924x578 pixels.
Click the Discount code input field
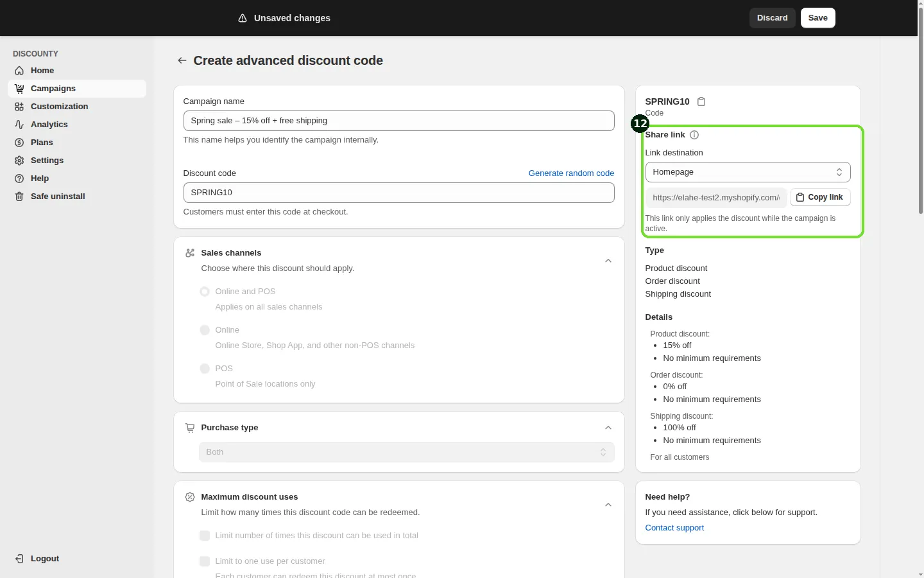(x=398, y=193)
